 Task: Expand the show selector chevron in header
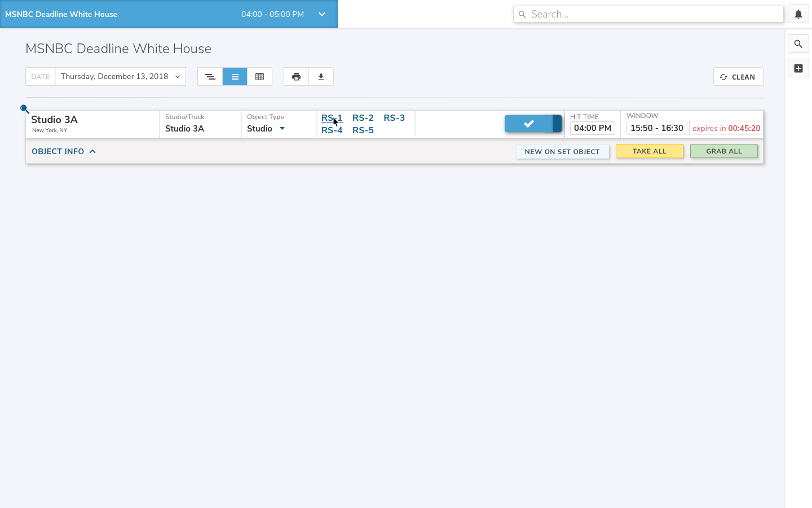tap(321, 14)
